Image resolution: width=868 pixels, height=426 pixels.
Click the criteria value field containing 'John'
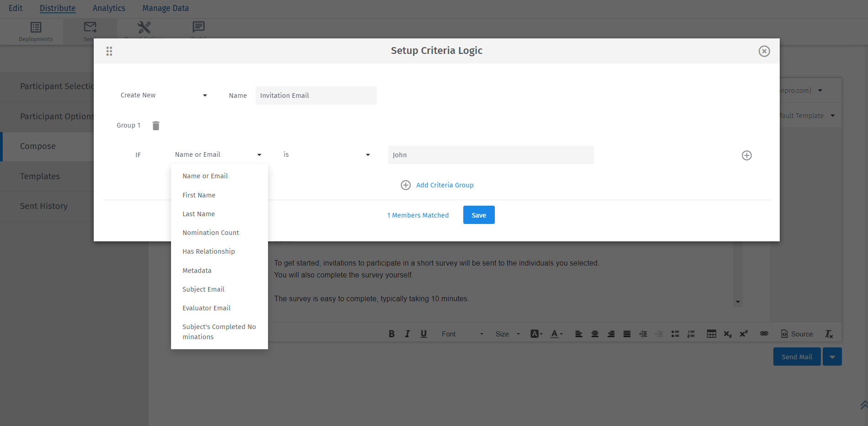point(491,154)
